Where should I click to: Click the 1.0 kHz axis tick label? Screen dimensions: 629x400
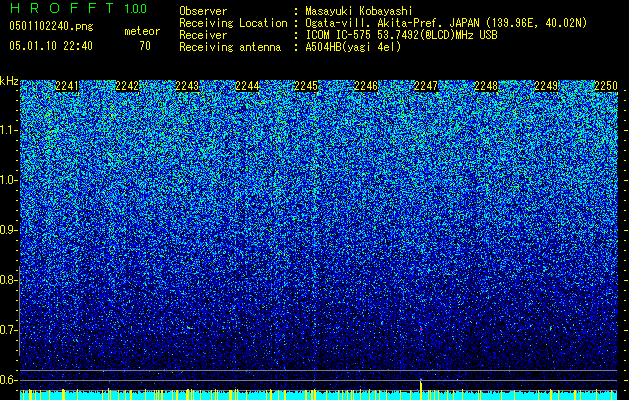(8, 180)
